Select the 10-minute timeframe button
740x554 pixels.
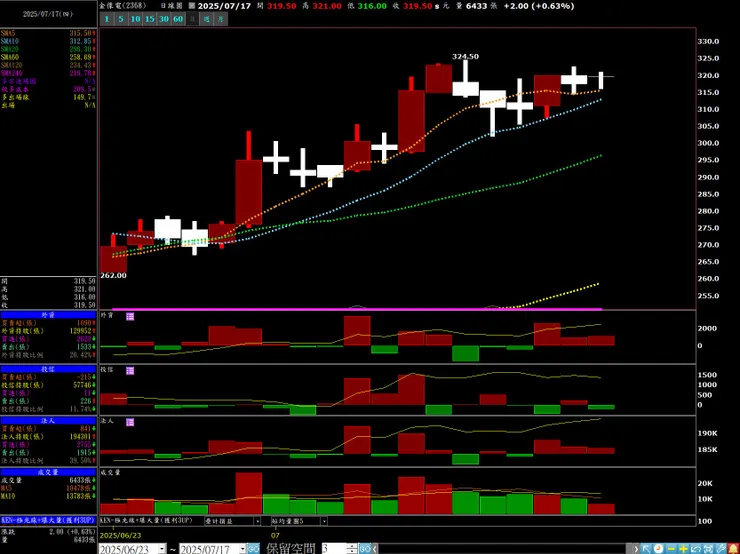135,19
